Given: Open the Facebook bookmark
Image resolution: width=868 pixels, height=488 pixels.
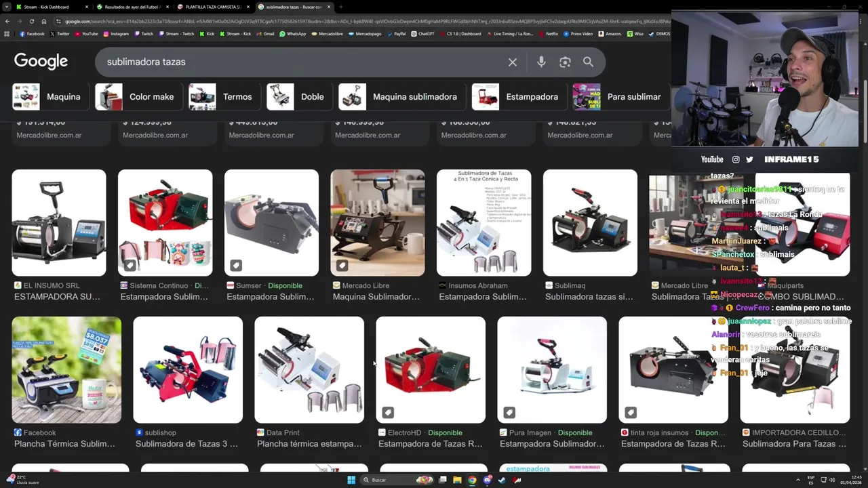Looking at the screenshot, I should click(x=32, y=33).
